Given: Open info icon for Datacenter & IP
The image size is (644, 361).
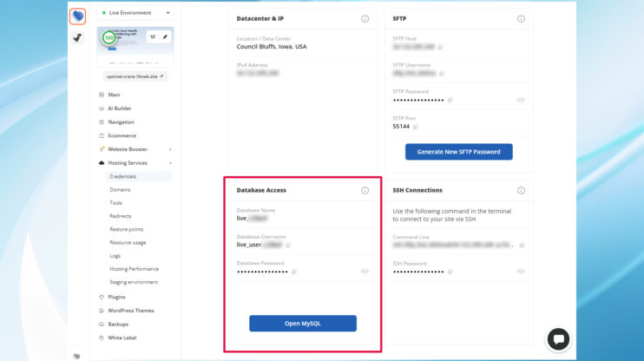Looking at the screenshot, I should pyautogui.click(x=365, y=19).
